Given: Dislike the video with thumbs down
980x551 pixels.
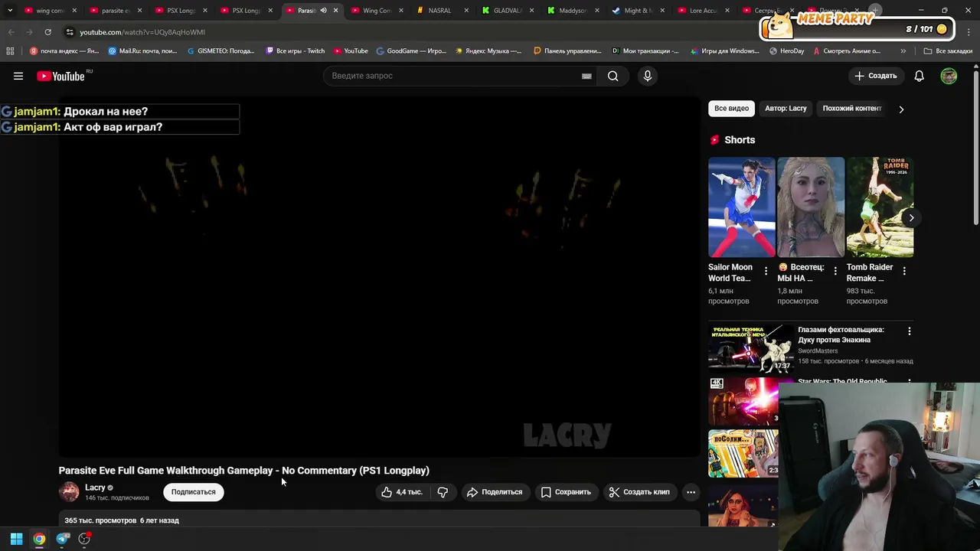Looking at the screenshot, I should click(443, 492).
